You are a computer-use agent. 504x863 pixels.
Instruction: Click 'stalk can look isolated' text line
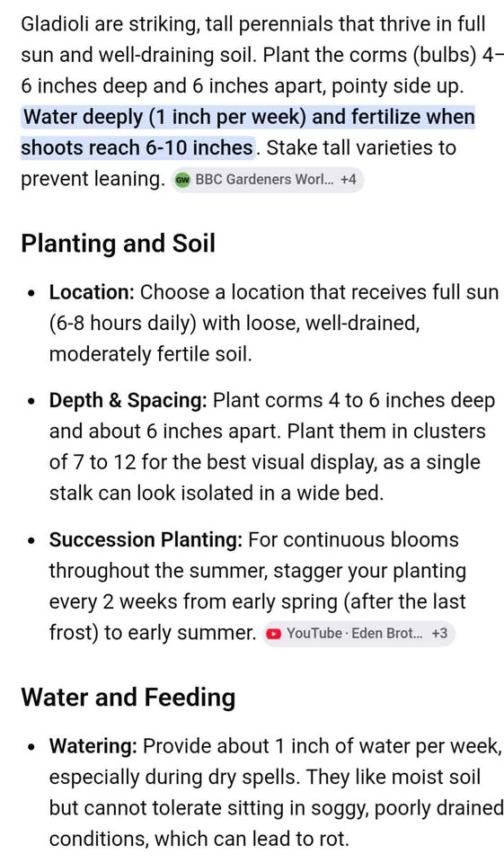[x=216, y=494]
